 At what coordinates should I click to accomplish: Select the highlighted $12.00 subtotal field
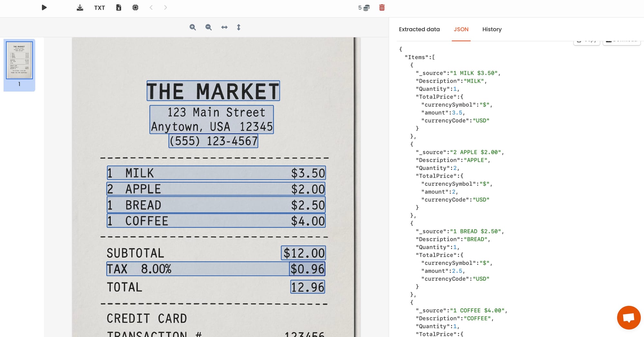pos(303,253)
